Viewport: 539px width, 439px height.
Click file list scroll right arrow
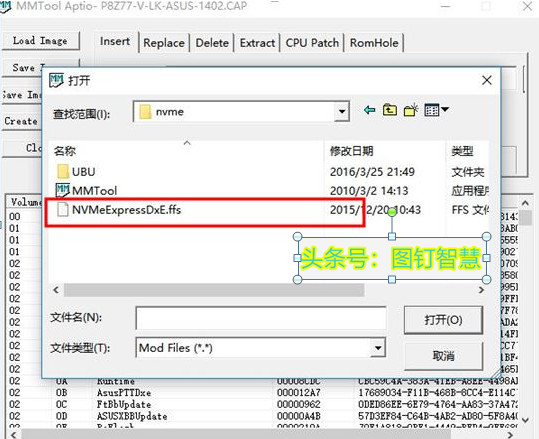(x=481, y=290)
